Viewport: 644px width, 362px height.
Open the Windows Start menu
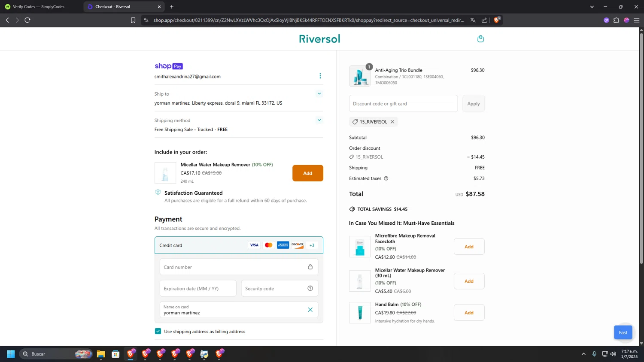[x=11, y=354]
